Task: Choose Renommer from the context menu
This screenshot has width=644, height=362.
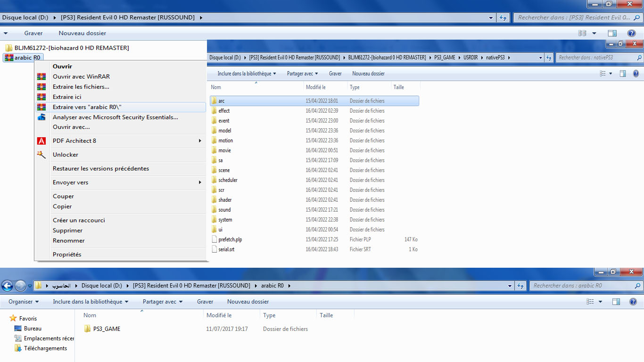Action: click(69, 240)
